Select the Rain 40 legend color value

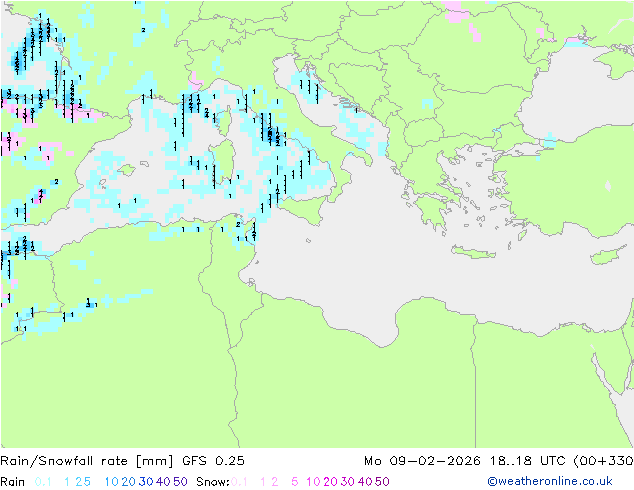(x=163, y=482)
